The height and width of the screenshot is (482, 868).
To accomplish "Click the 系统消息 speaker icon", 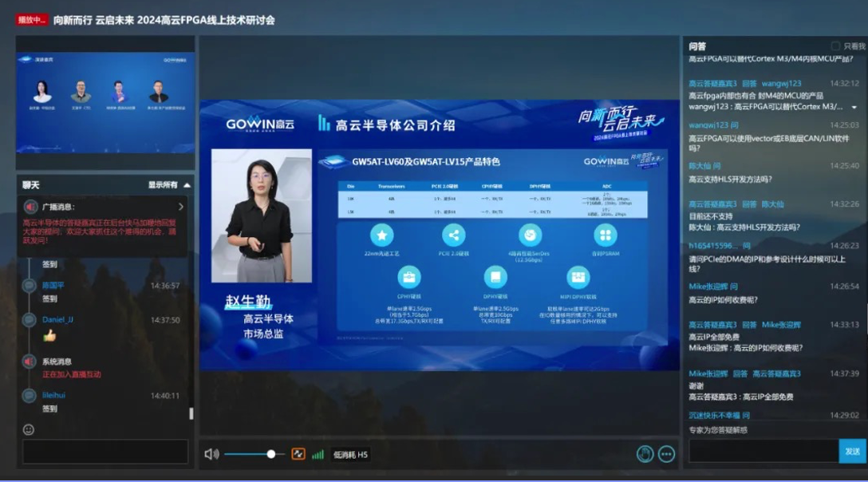I will [x=30, y=361].
